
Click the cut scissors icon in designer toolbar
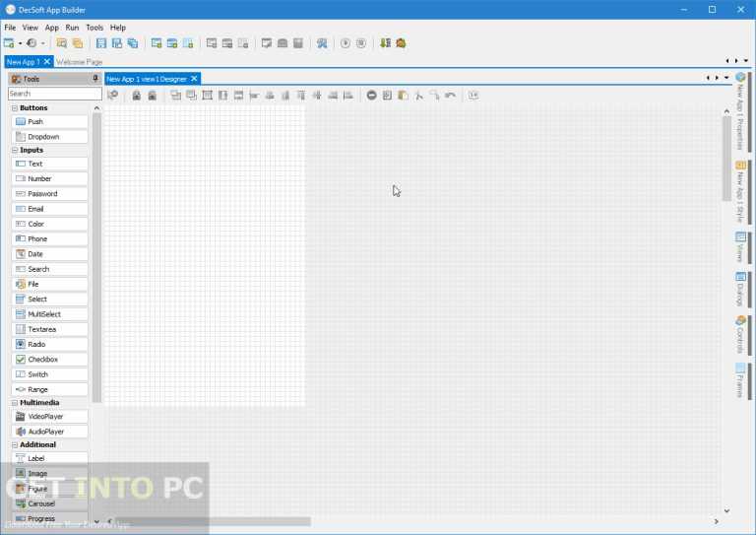[419, 96]
